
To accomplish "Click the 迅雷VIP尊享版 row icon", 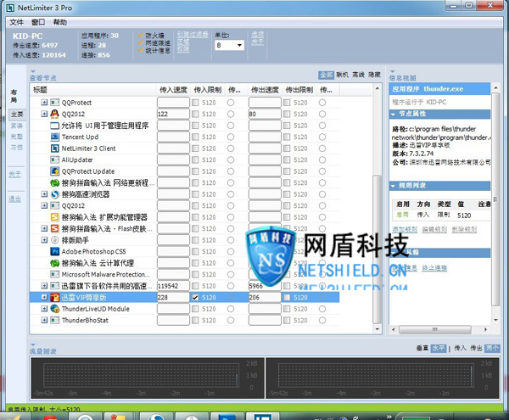I will [x=55, y=297].
